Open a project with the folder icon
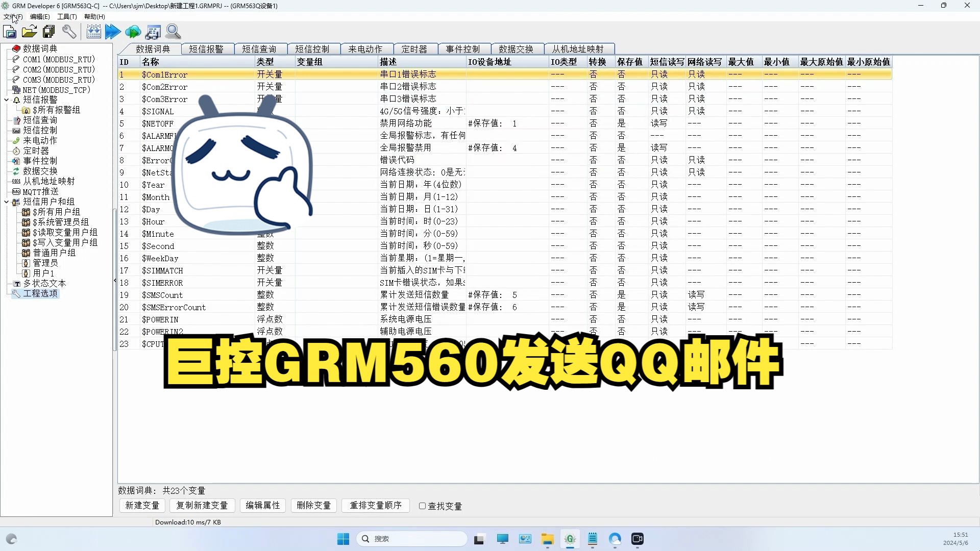 [x=29, y=32]
